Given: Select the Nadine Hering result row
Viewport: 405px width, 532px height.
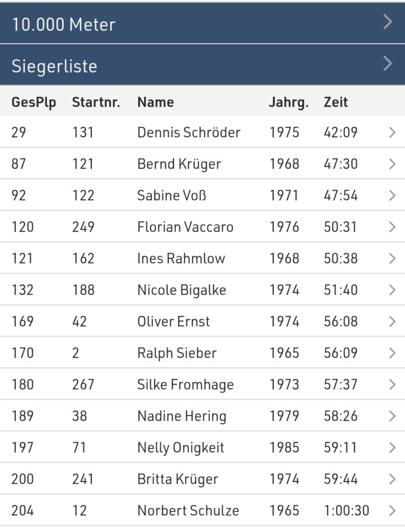Looking at the screenshot, I should click(x=203, y=416).
